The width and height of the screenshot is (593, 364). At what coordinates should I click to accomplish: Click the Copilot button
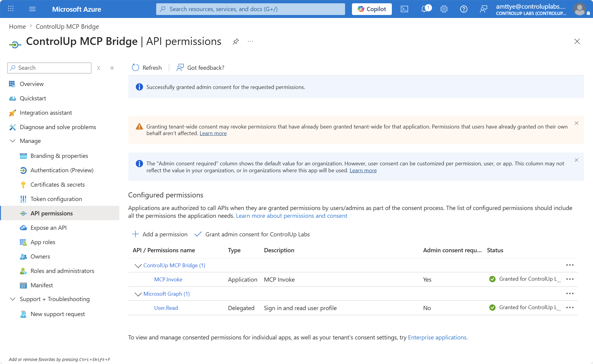pos(372,9)
